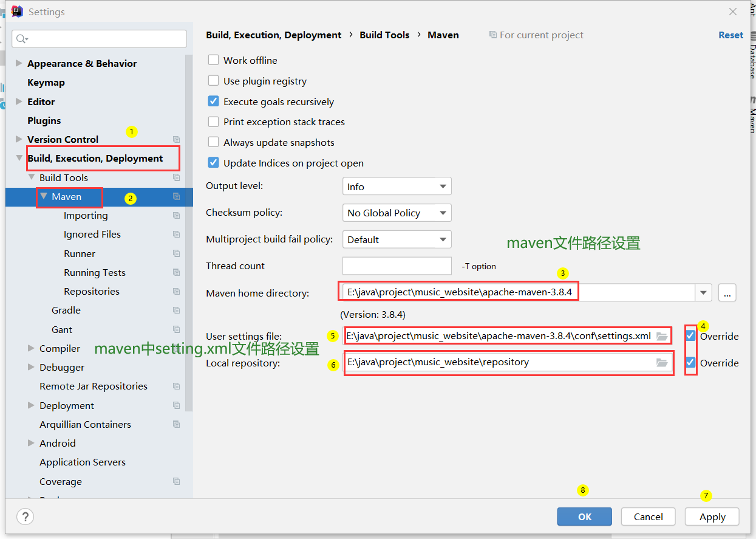Click project-level icon beside Gradle
The width and height of the screenshot is (756, 539).
[176, 310]
